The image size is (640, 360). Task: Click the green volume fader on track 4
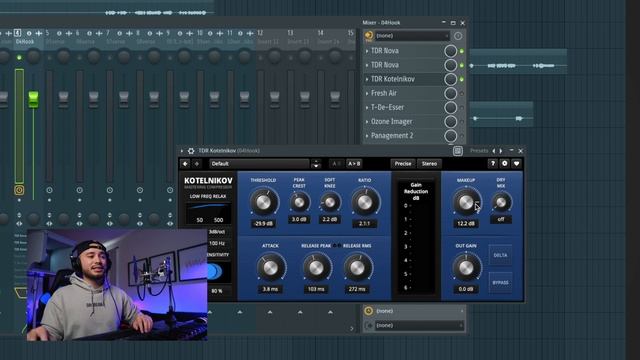(33, 99)
